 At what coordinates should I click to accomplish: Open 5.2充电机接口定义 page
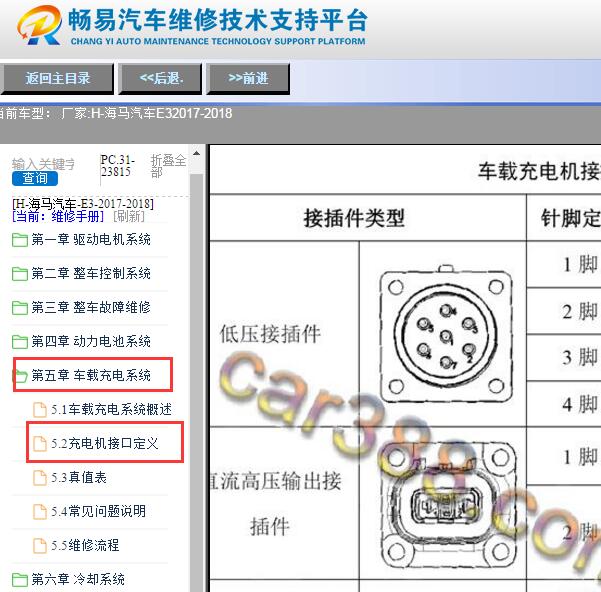[x=105, y=444]
